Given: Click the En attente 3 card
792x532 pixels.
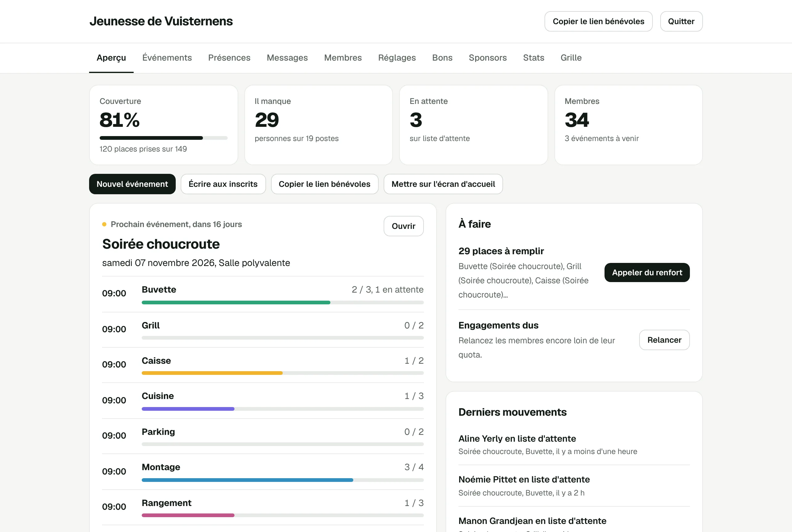Looking at the screenshot, I should point(473,125).
